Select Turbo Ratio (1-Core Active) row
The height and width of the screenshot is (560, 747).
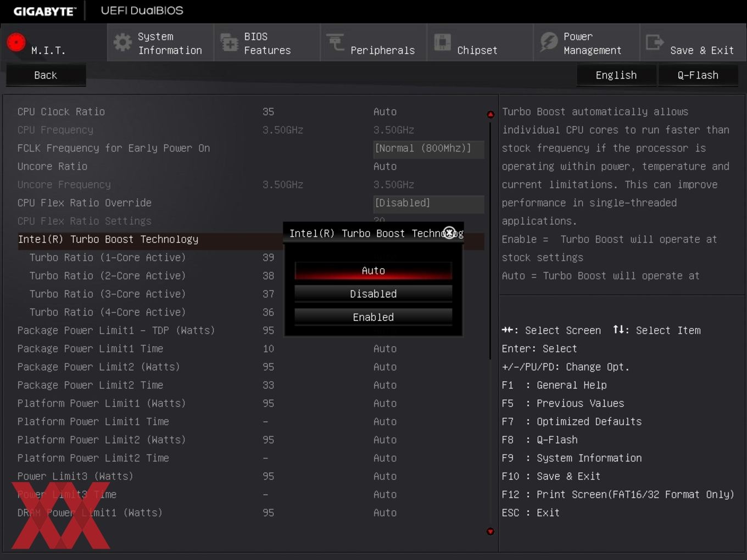[108, 257]
